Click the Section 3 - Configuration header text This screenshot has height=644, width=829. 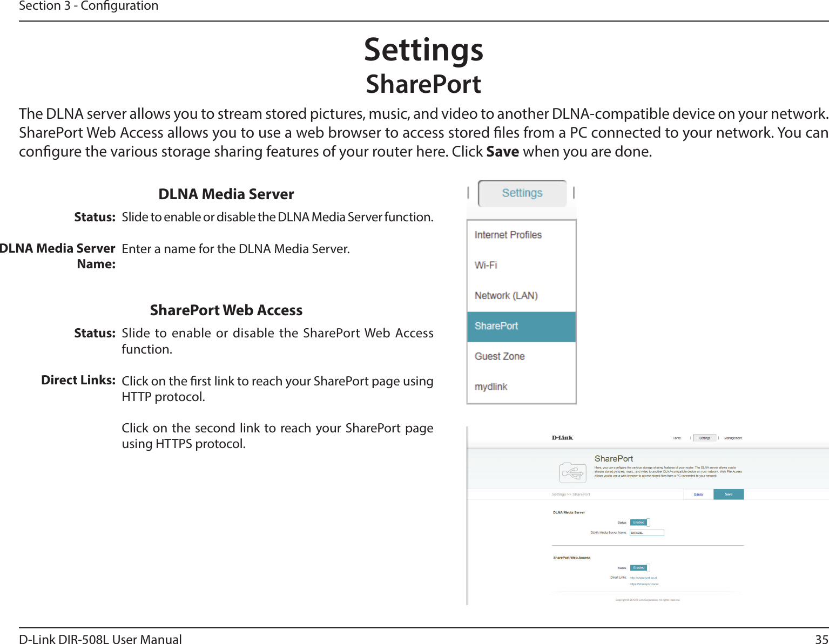pos(89,6)
